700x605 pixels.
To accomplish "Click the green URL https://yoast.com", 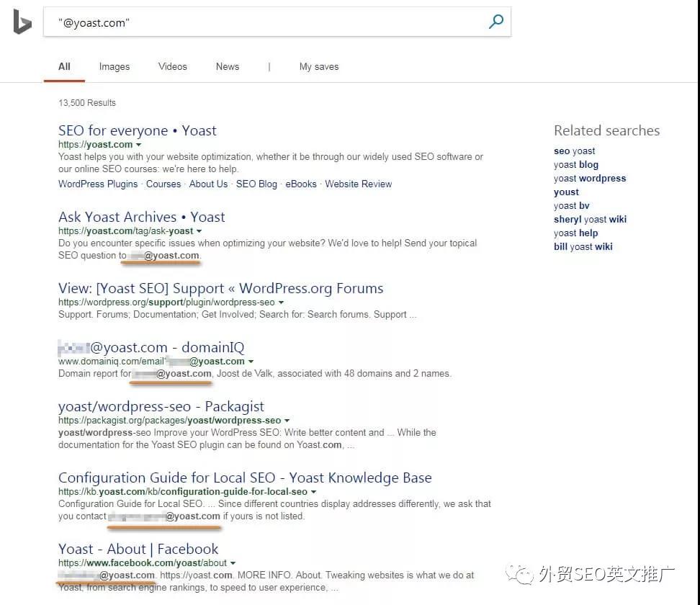I will tap(95, 145).
